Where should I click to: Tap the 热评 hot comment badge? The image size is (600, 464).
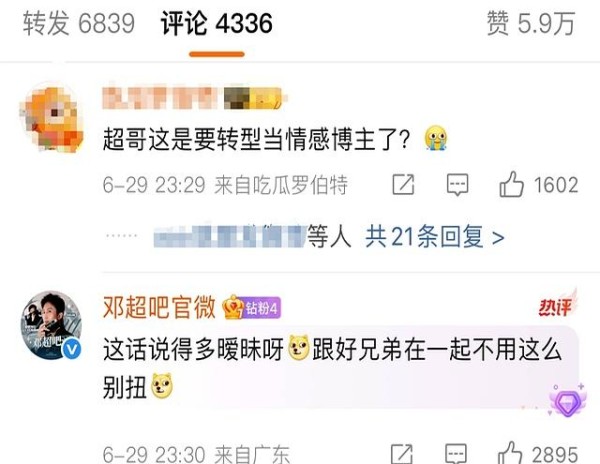point(557,306)
